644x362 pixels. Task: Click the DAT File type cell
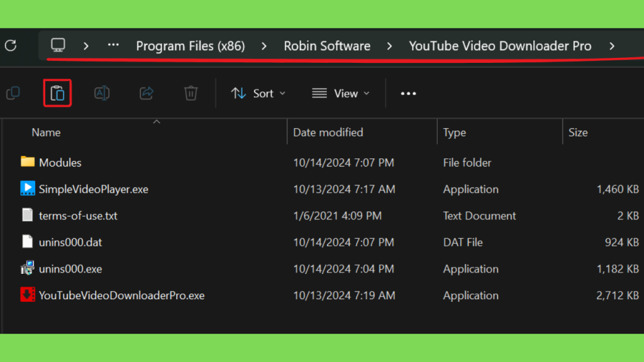[x=463, y=243]
